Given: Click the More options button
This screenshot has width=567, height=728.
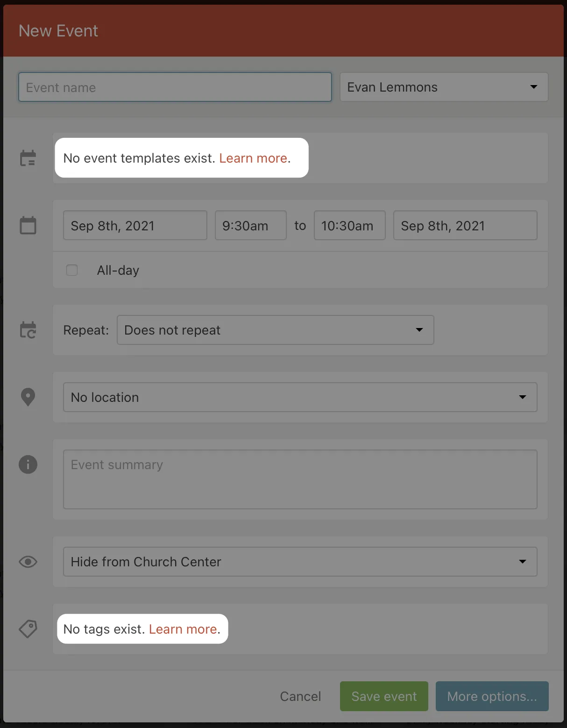Looking at the screenshot, I should click(492, 696).
